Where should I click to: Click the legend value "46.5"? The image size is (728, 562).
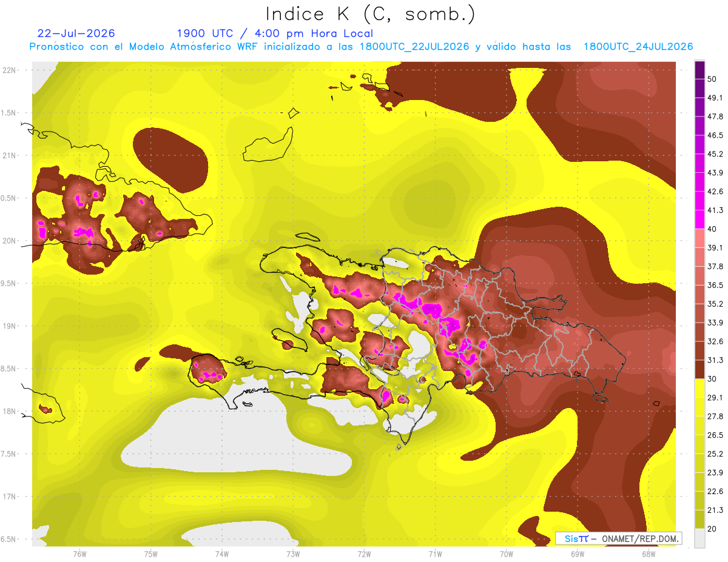click(x=715, y=135)
